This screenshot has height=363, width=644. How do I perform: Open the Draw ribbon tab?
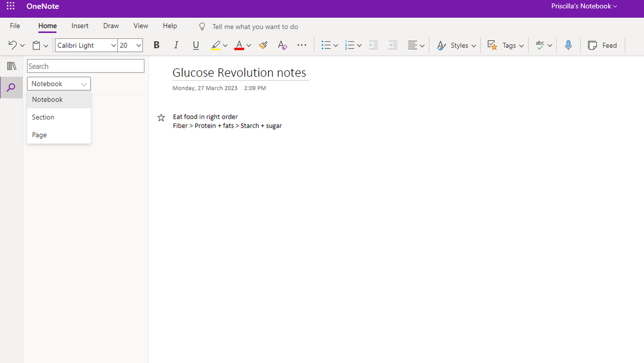[x=111, y=26]
